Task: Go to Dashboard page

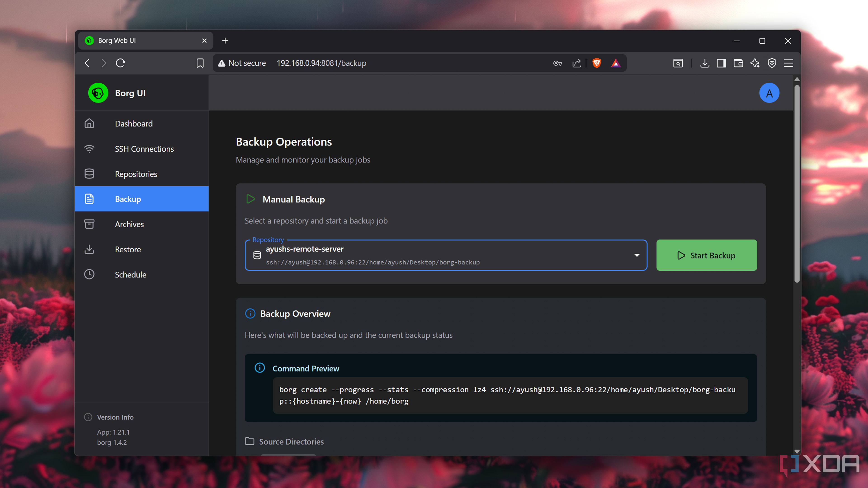Action: coord(142,124)
